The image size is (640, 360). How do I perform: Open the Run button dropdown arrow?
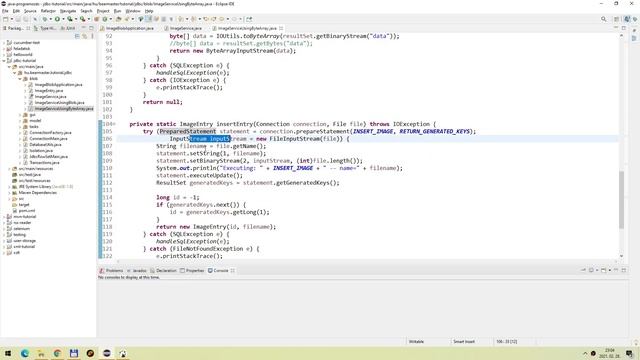point(63,19)
